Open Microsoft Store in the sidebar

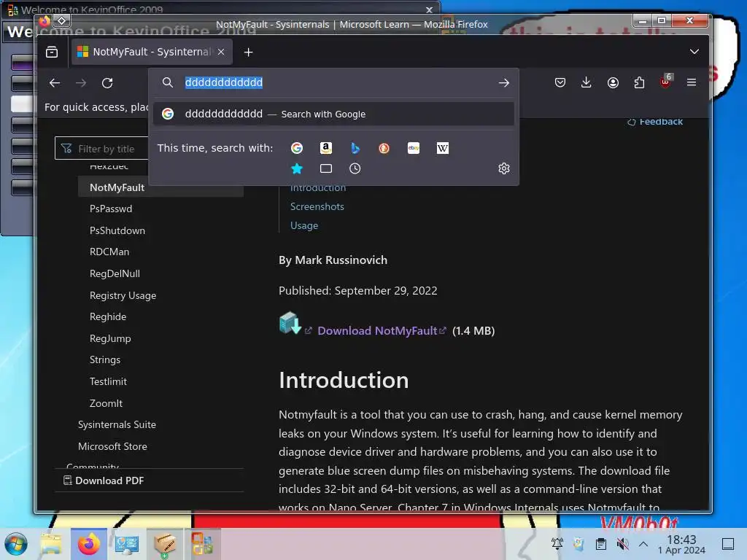tap(112, 446)
